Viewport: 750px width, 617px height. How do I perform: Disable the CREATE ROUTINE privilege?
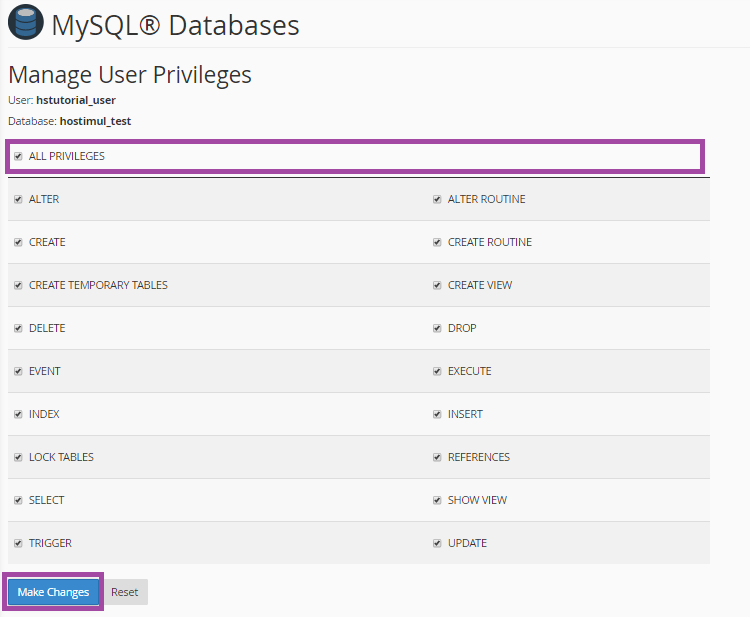(x=437, y=243)
